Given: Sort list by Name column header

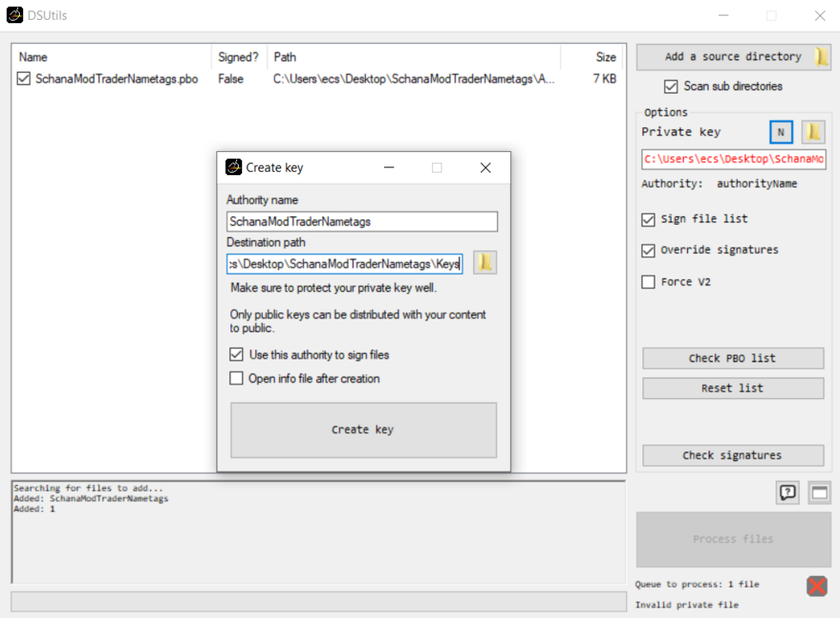Looking at the screenshot, I should tap(112, 58).
